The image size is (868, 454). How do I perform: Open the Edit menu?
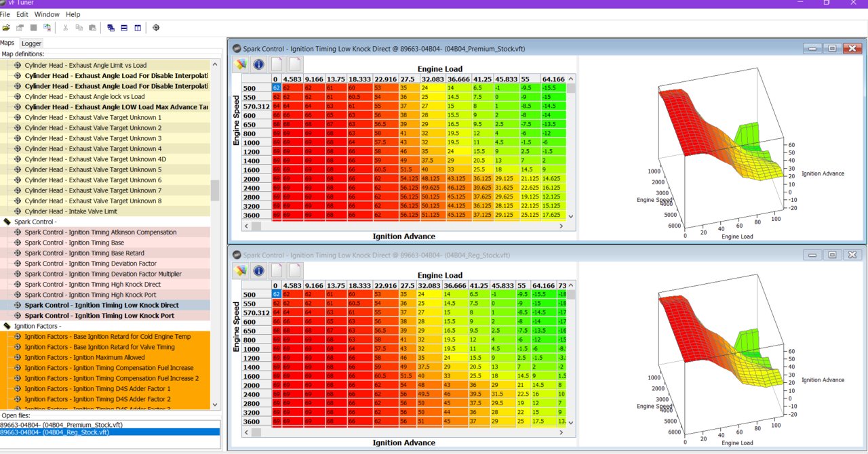pos(22,14)
